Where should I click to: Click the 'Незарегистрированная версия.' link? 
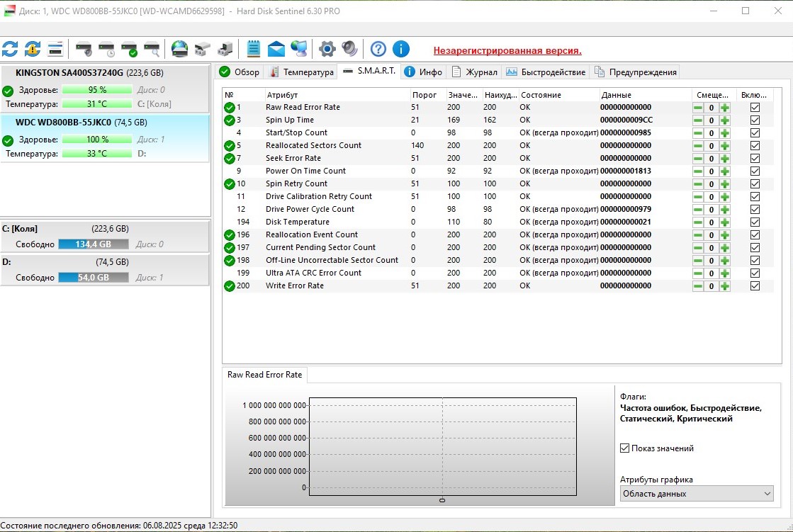point(507,51)
